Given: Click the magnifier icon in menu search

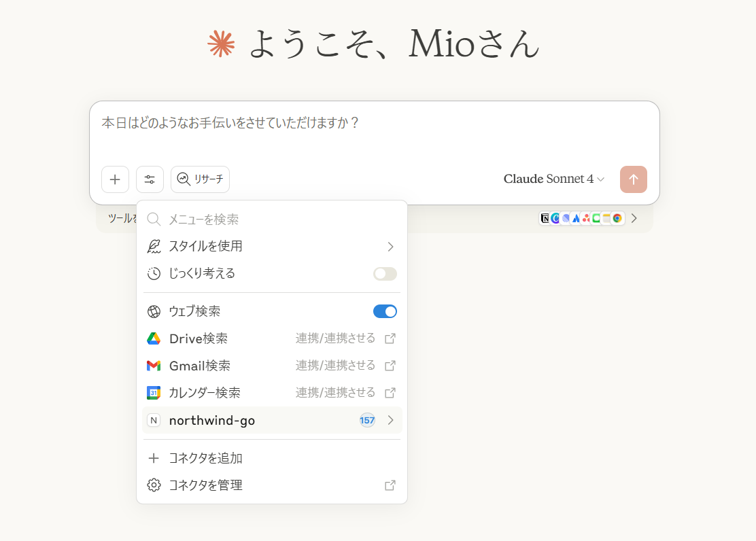Looking at the screenshot, I should pos(154,220).
